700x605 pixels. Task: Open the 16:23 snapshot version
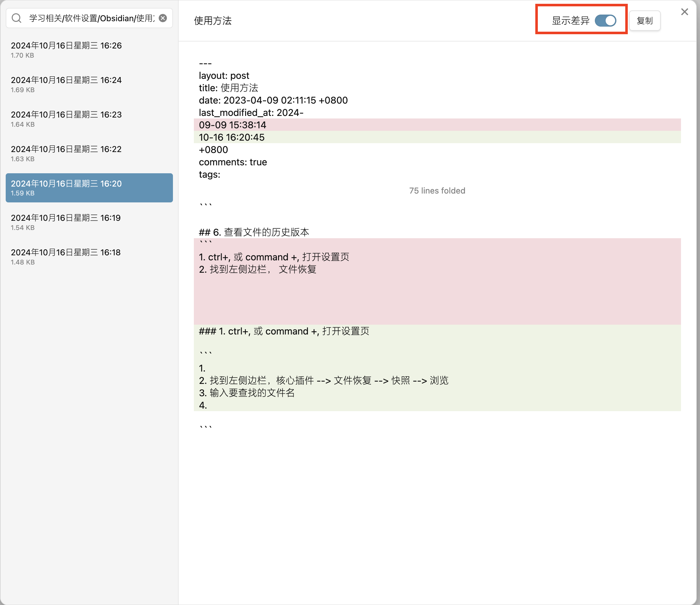pyautogui.click(x=89, y=119)
